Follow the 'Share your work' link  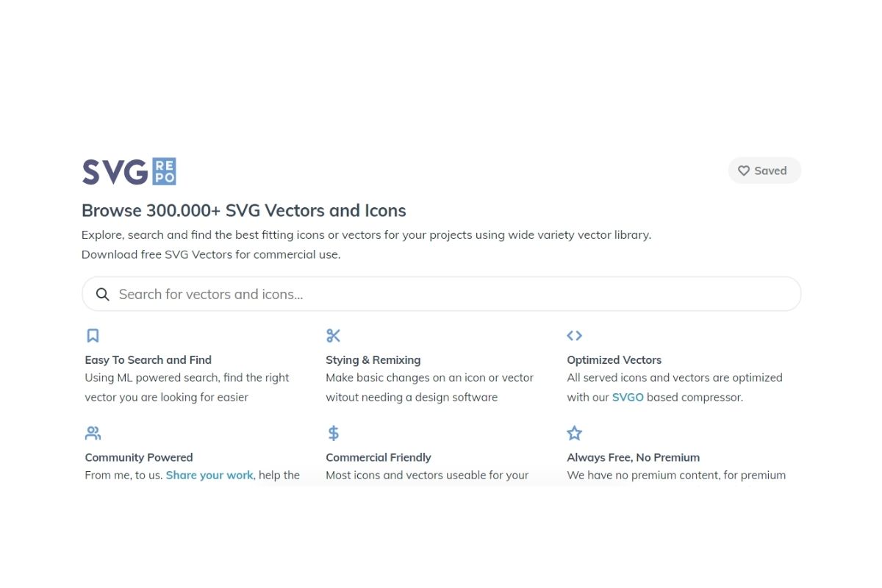tap(209, 475)
